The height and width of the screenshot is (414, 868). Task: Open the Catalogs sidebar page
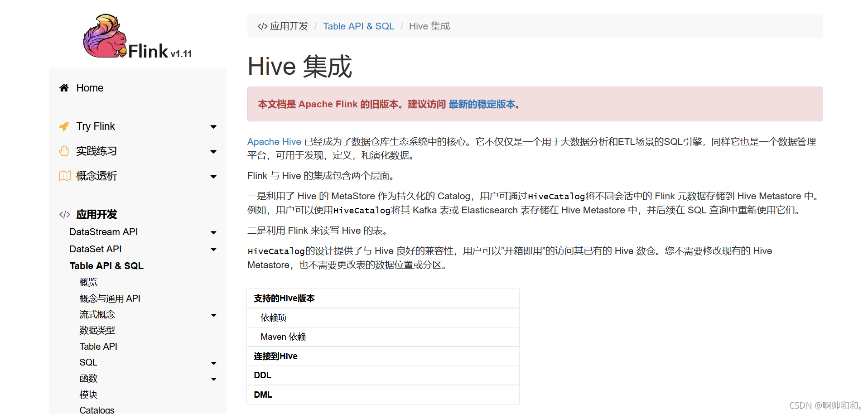point(97,410)
